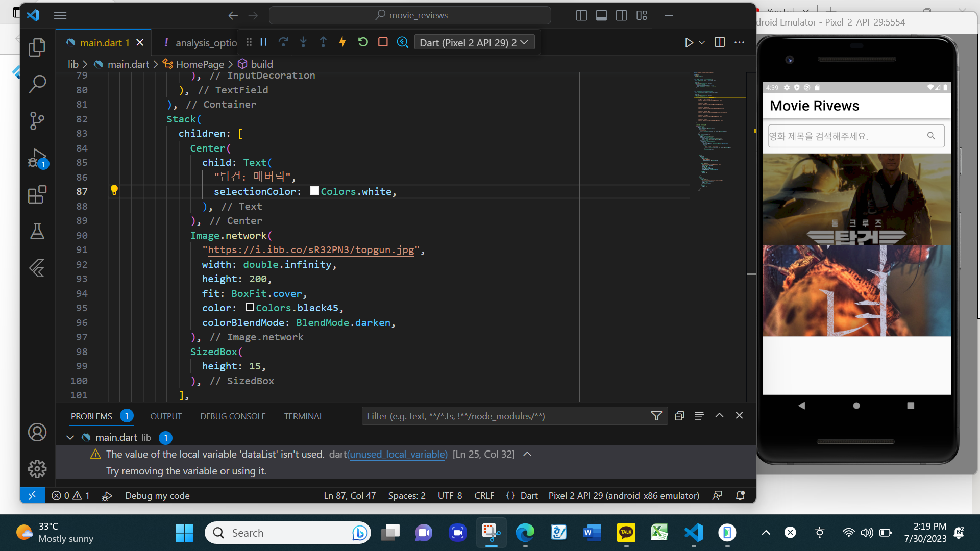Open the Testing flask view
This screenshot has width=980, height=551.
(37, 231)
